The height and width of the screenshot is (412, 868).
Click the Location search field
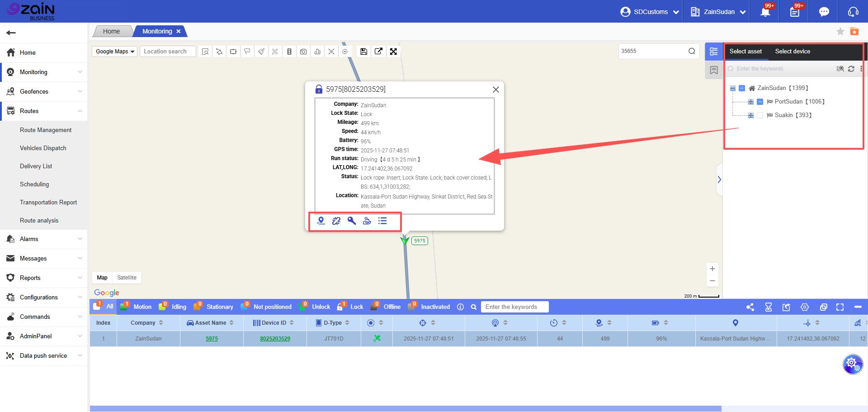[167, 52]
